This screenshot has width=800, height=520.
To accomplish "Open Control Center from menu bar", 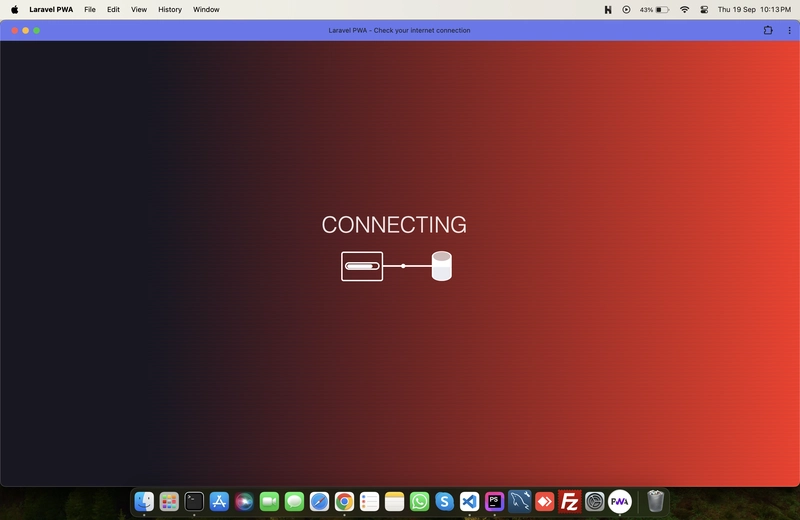I will (x=704, y=9).
